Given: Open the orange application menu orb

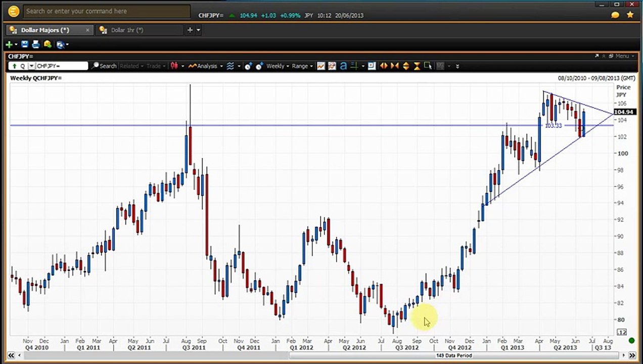Looking at the screenshot, I should (x=14, y=11).
